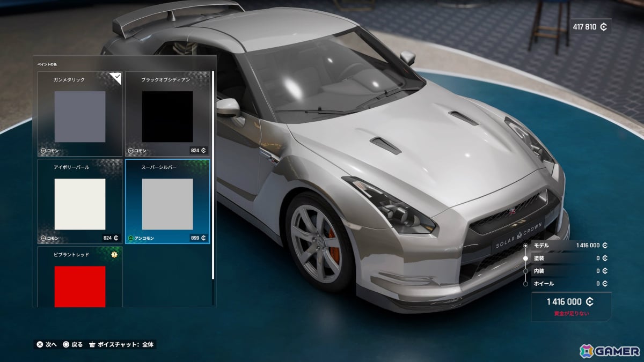This screenshot has width=644, height=362.
Task: Click the filled step marker beside 塗装
Action: click(x=525, y=258)
